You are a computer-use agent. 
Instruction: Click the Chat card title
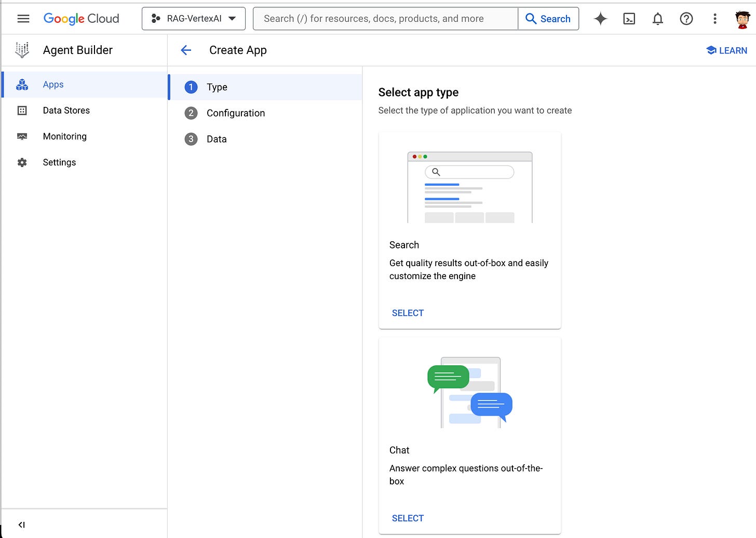[x=399, y=450]
